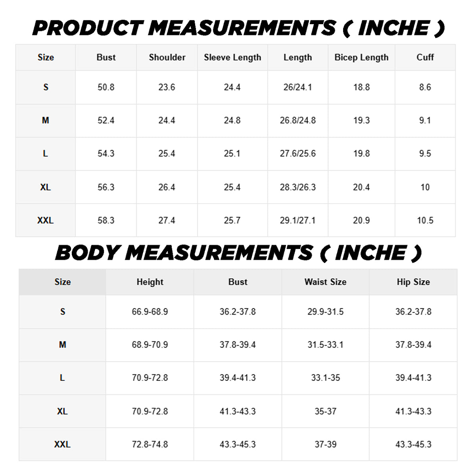Select the Height column header

point(150,282)
